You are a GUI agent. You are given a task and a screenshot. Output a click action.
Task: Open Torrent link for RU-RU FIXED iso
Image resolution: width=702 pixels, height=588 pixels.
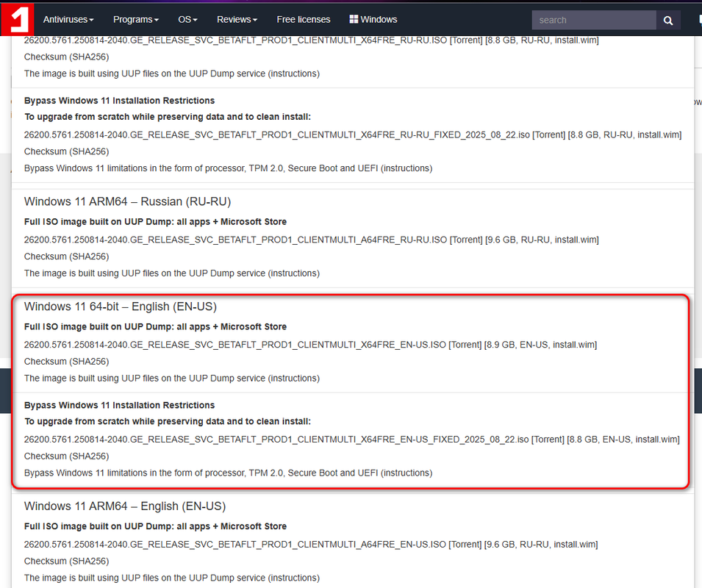click(x=549, y=135)
